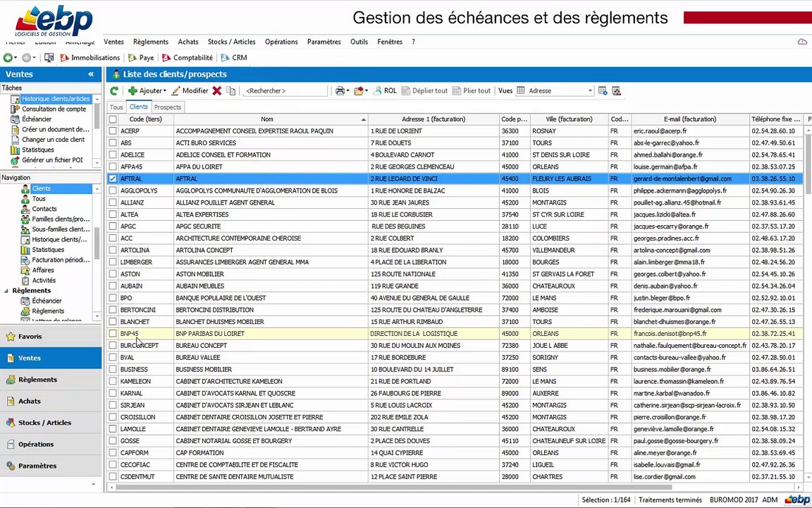Screen dimensions: 812x508
Task: Click the cloud icon at top right
Action: [802, 42]
